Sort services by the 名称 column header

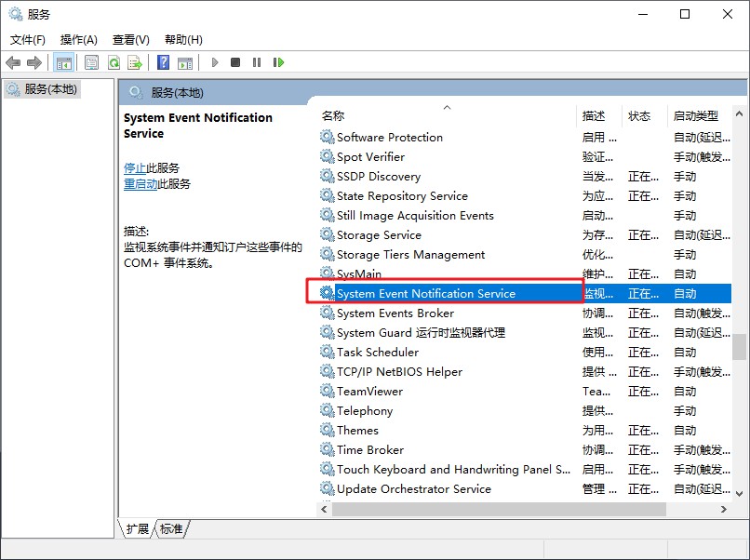pyautogui.click(x=333, y=116)
